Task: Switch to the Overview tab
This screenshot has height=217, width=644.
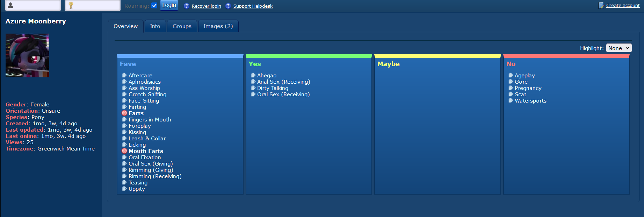Action: (126, 26)
